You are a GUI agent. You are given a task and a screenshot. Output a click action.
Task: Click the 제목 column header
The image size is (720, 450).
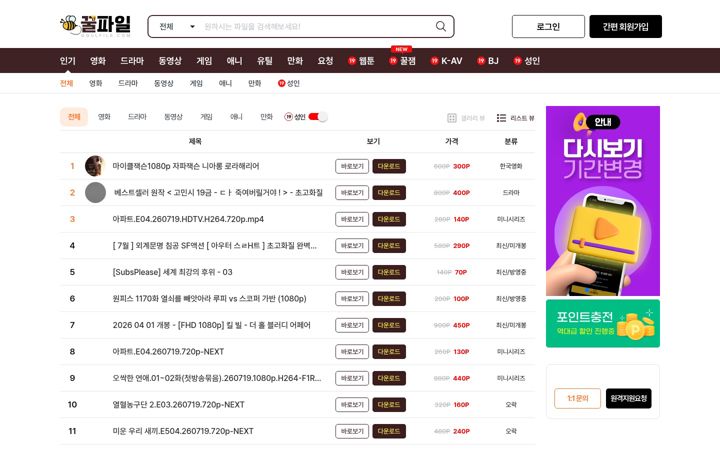(195, 141)
